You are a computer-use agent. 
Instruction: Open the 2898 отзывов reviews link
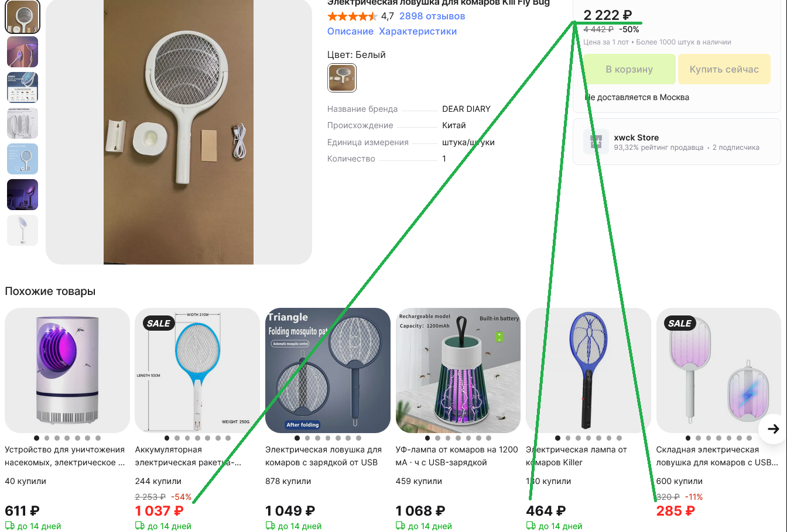(432, 16)
